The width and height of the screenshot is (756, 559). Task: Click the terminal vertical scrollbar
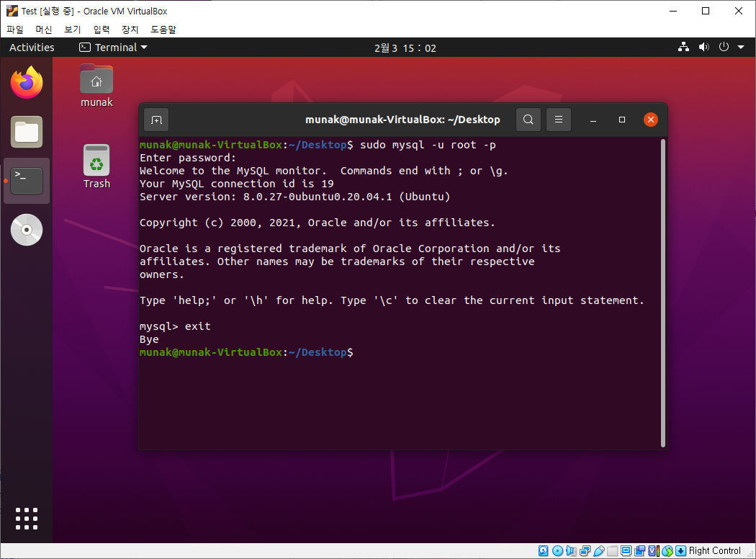663,292
